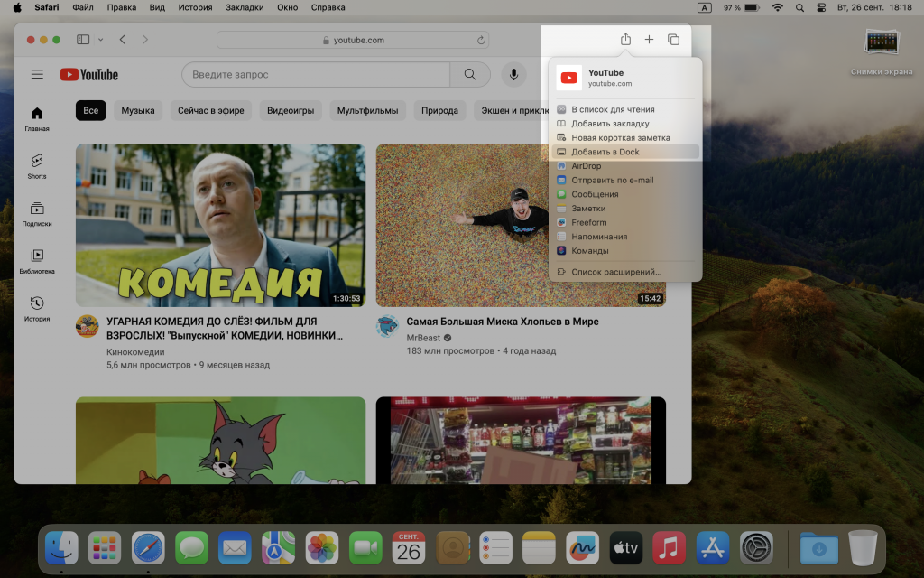The width and height of the screenshot is (924, 578).
Task: Reload page using address bar icon
Action: [481, 41]
